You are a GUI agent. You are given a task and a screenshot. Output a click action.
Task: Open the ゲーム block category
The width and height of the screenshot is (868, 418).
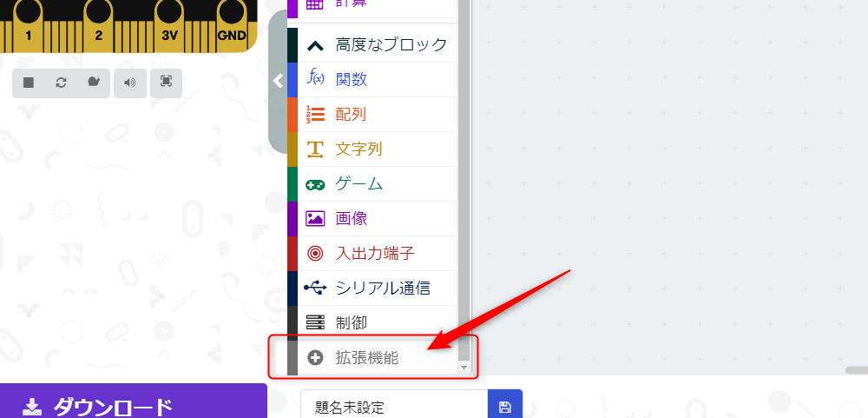click(358, 184)
